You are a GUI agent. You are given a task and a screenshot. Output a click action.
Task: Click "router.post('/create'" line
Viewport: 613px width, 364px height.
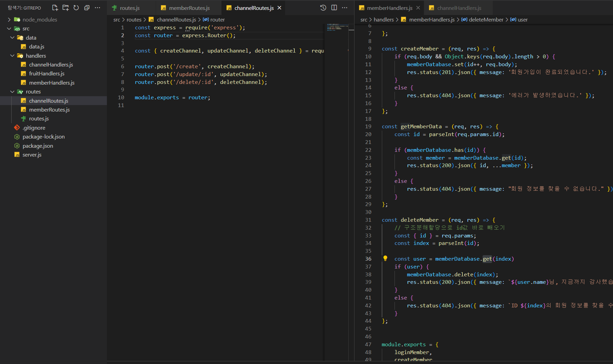coord(194,66)
